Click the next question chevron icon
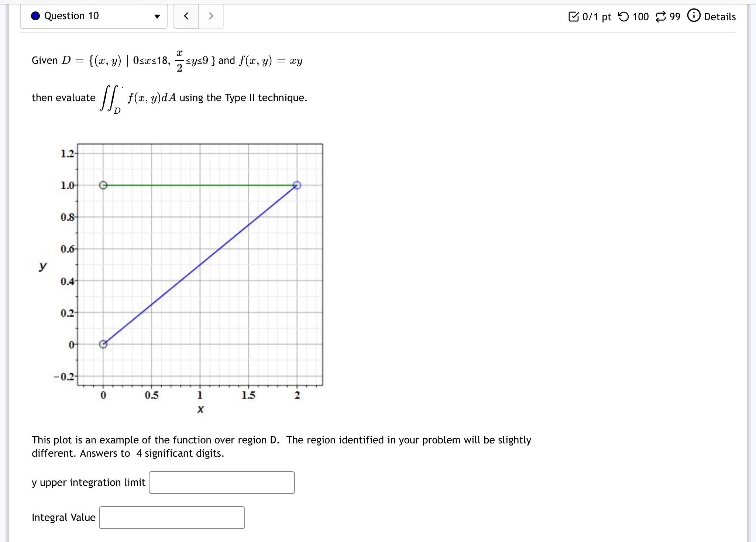Screen dimensions: 756x542 click(x=211, y=16)
